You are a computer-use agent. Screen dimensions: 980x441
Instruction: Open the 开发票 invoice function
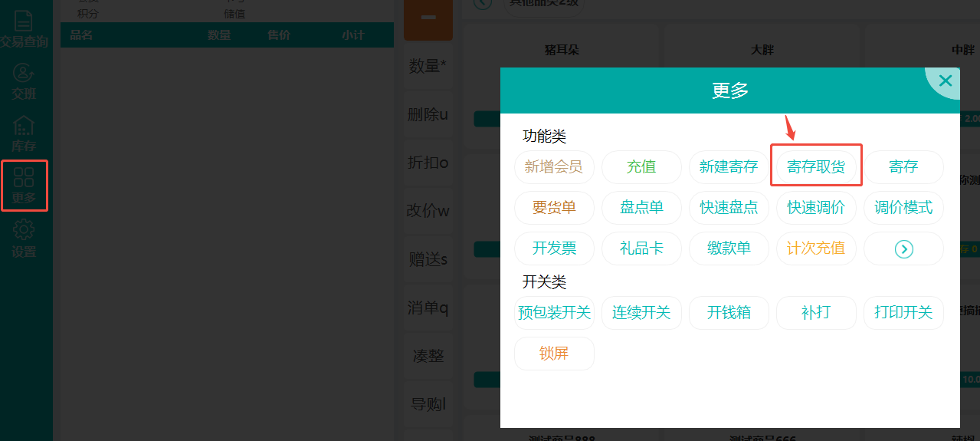(x=554, y=248)
